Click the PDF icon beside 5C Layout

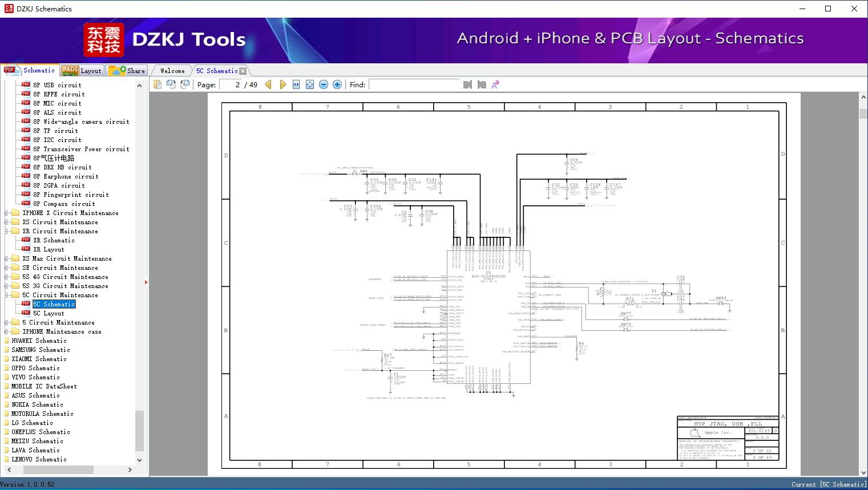tap(26, 313)
